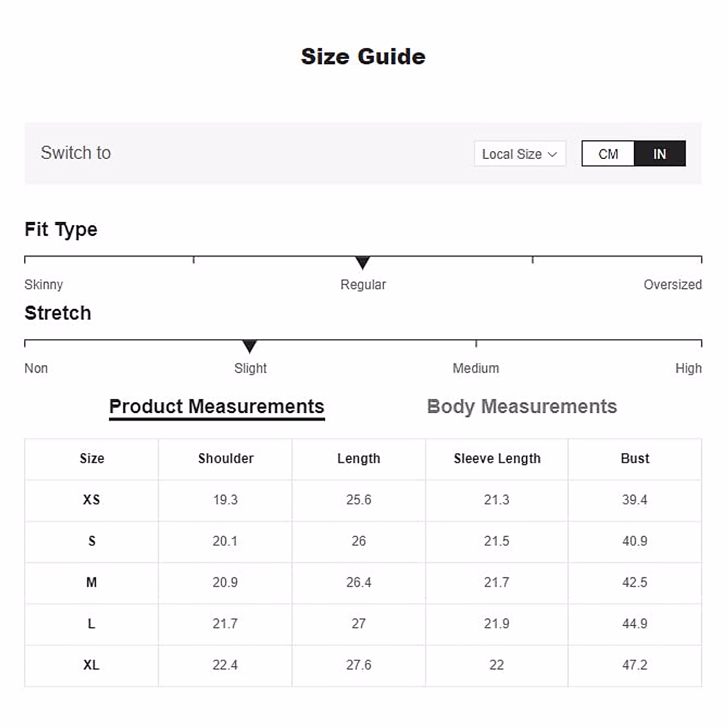The width and height of the screenshot is (728, 728).
Task: Click the Stretch slider triangle marker
Action: [x=249, y=346]
